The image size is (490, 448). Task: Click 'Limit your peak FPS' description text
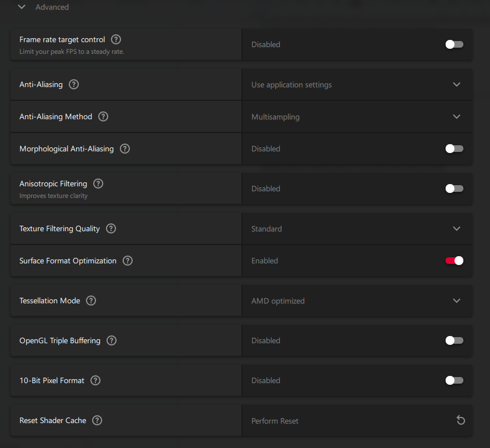pyautogui.click(x=72, y=52)
